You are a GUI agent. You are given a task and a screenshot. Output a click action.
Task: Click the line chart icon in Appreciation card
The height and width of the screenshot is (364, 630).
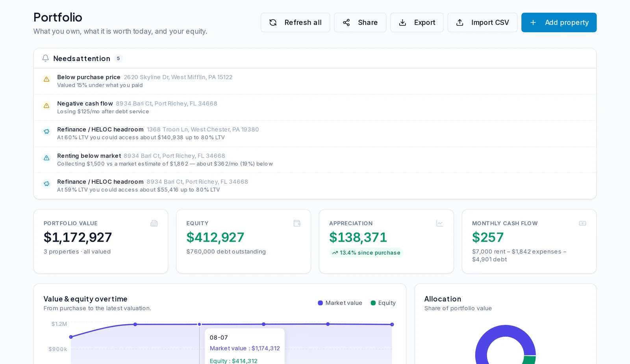[440, 224]
